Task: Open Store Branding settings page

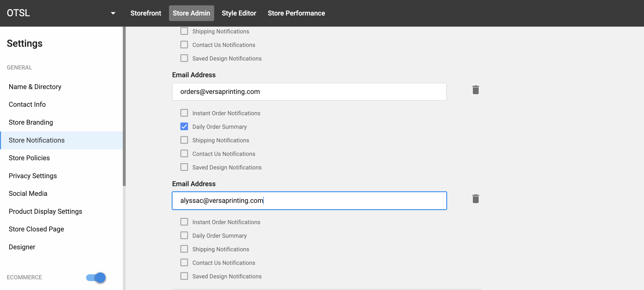Action: [31, 122]
